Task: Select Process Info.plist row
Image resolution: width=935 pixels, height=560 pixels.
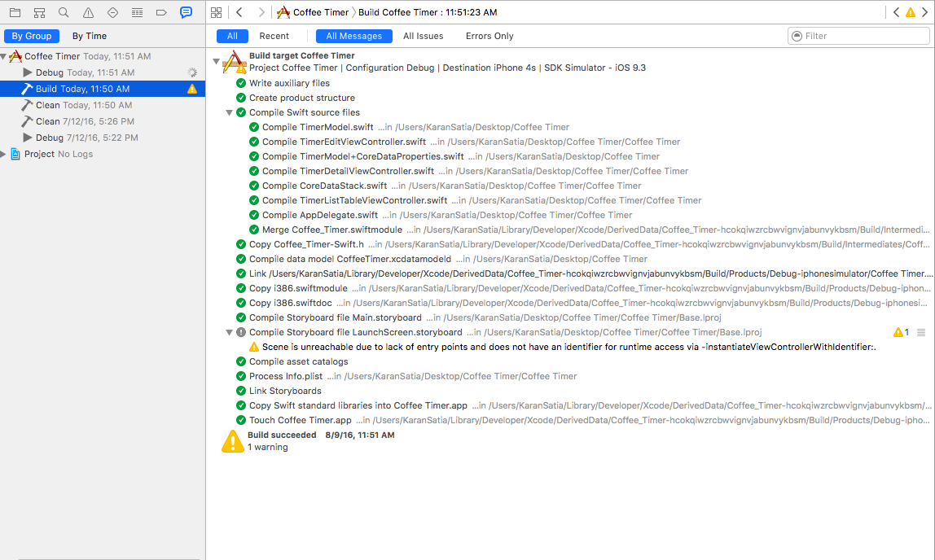Action: (x=571, y=377)
